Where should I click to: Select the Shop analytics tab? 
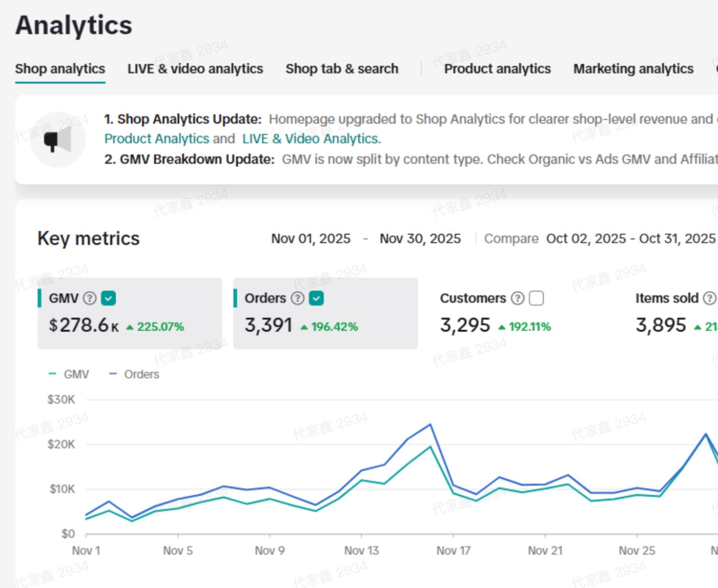[x=60, y=69]
